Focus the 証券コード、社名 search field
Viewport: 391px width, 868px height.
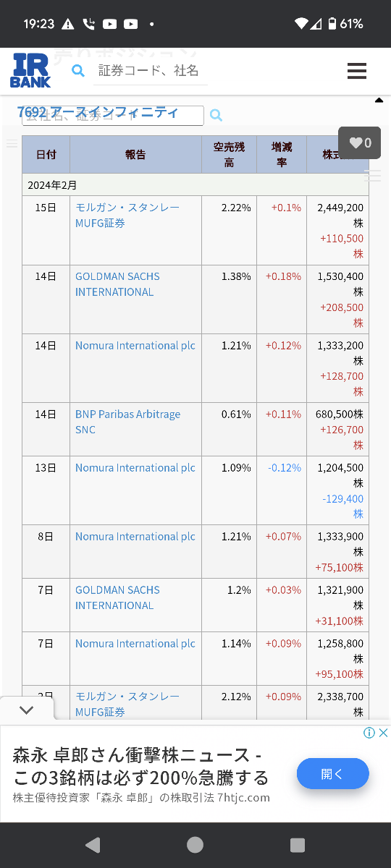[x=150, y=71]
